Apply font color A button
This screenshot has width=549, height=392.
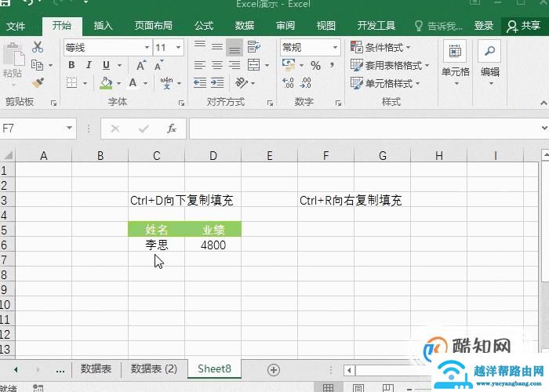pyautogui.click(x=133, y=83)
